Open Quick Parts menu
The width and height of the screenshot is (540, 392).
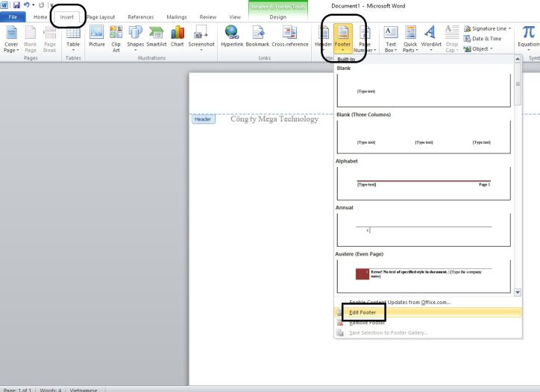click(x=410, y=39)
